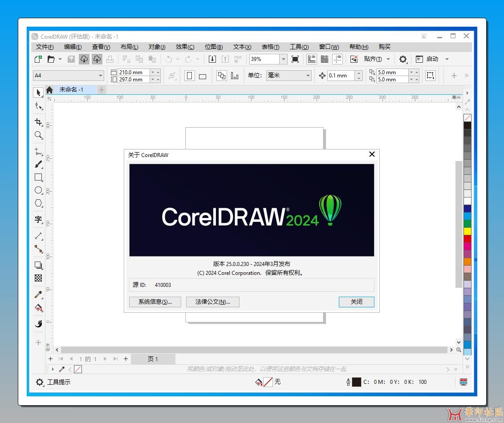The height and width of the screenshot is (423, 504).
Task: Pick the yellow color swatch in palette
Action: (x=467, y=231)
